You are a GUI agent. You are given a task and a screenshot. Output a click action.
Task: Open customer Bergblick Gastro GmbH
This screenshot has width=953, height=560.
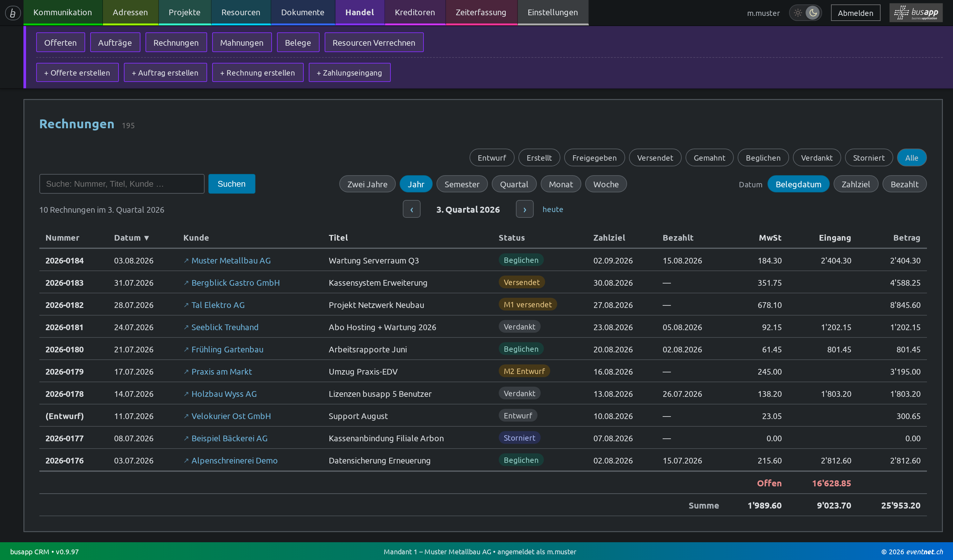(235, 283)
